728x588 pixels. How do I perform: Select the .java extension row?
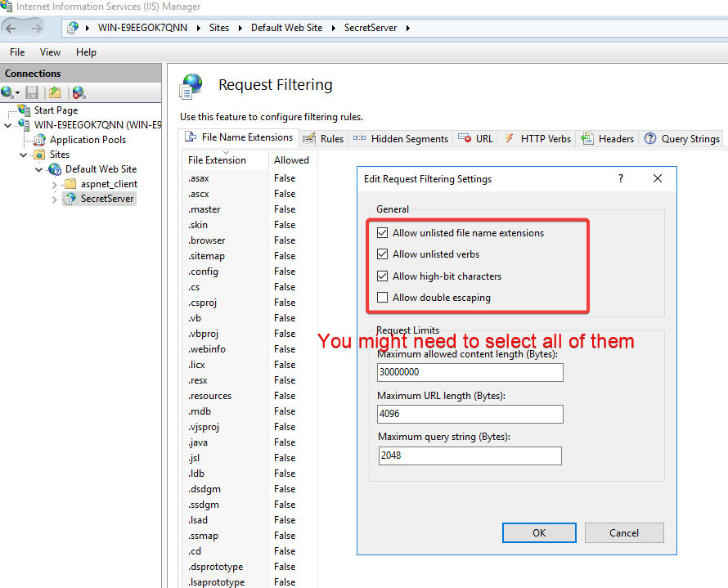pyautogui.click(x=249, y=442)
